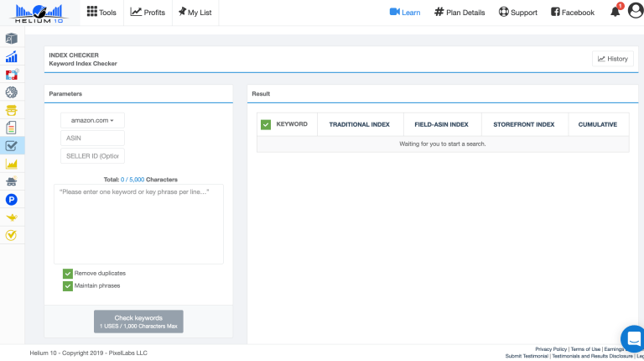The image size is (644, 361).
Task: Click the Learn video link
Action: click(x=405, y=13)
